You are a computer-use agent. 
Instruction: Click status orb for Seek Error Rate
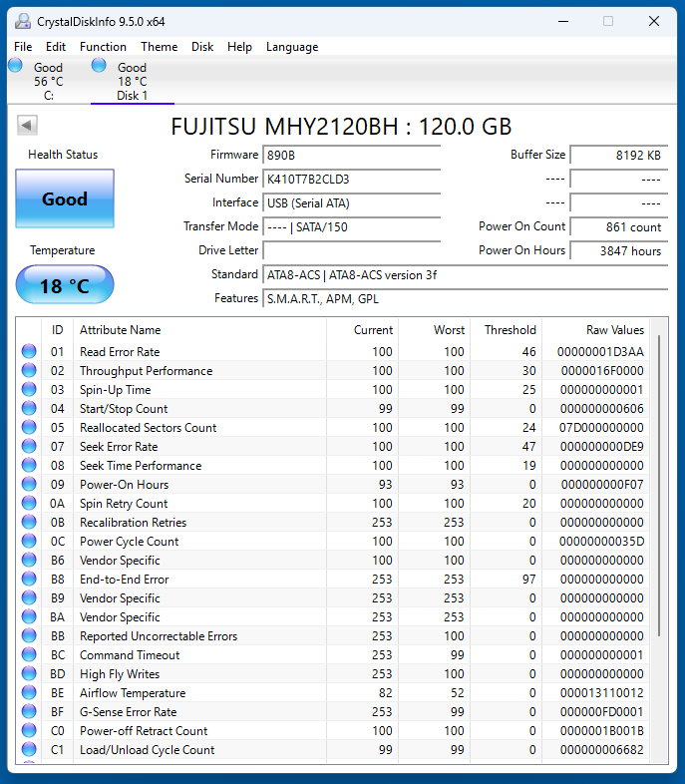pyautogui.click(x=29, y=446)
